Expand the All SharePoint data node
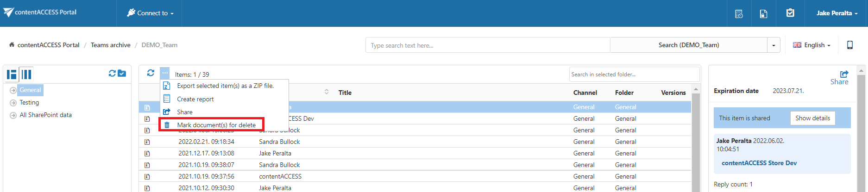 13,115
